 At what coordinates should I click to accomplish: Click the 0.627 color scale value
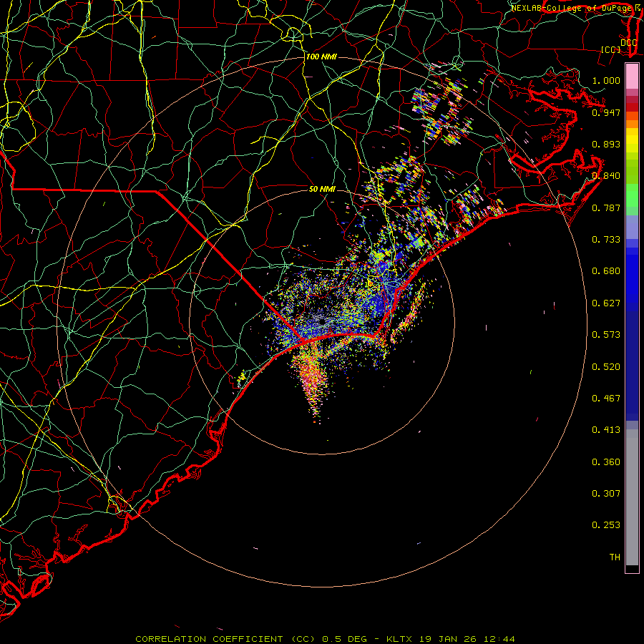point(606,303)
